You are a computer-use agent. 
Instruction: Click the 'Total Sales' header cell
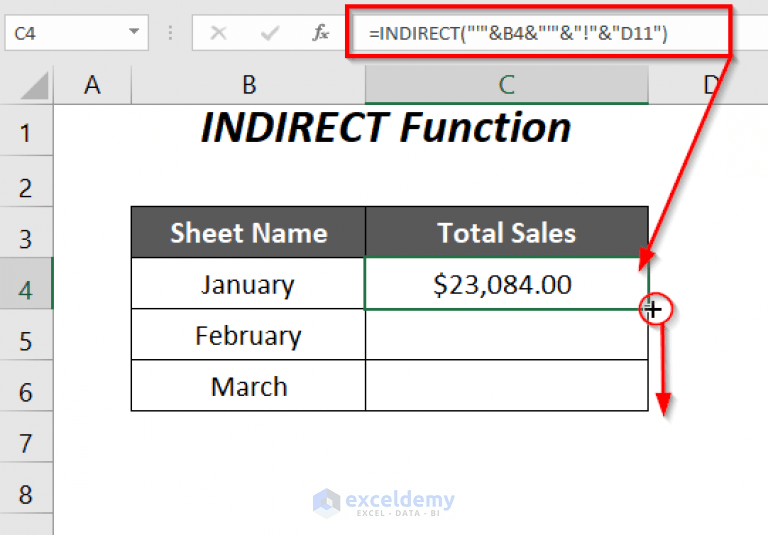507,232
